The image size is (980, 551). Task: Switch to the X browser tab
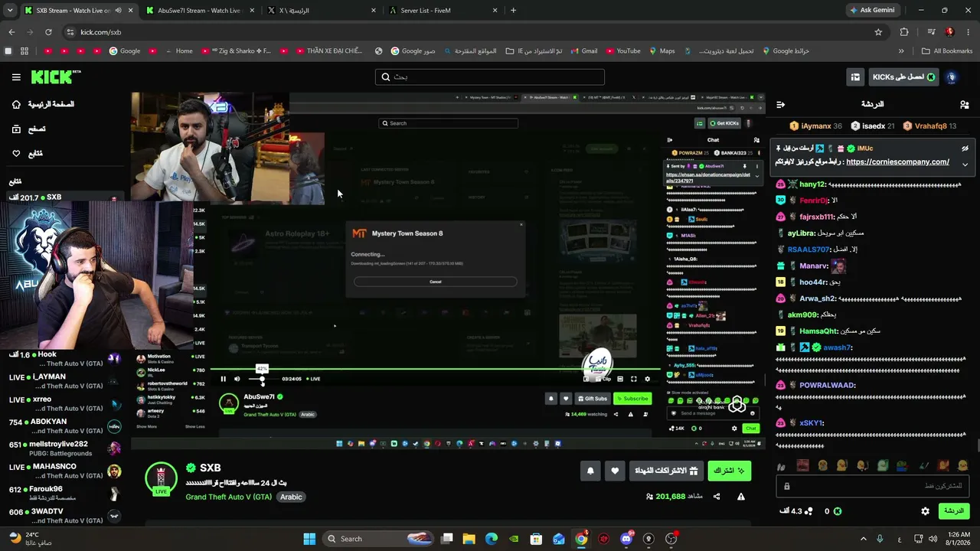(x=321, y=11)
